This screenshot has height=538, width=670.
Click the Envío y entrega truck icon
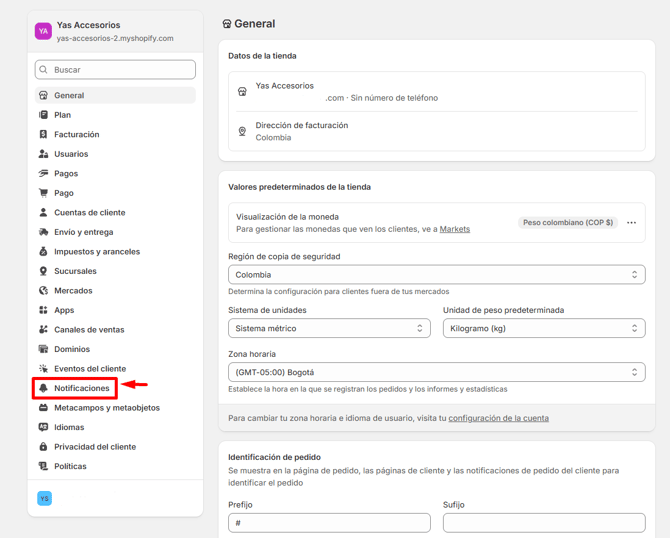point(43,232)
